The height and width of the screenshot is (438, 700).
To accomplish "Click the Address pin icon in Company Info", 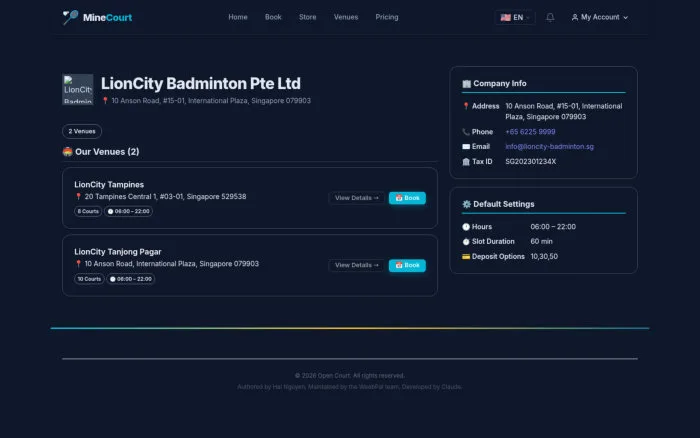I will coord(466,106).
